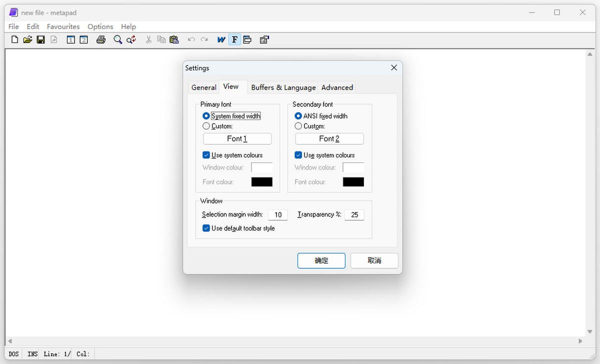Click the New file toolbar icon
This screenshot has height=364, width=600.
(x=14, y=40)
